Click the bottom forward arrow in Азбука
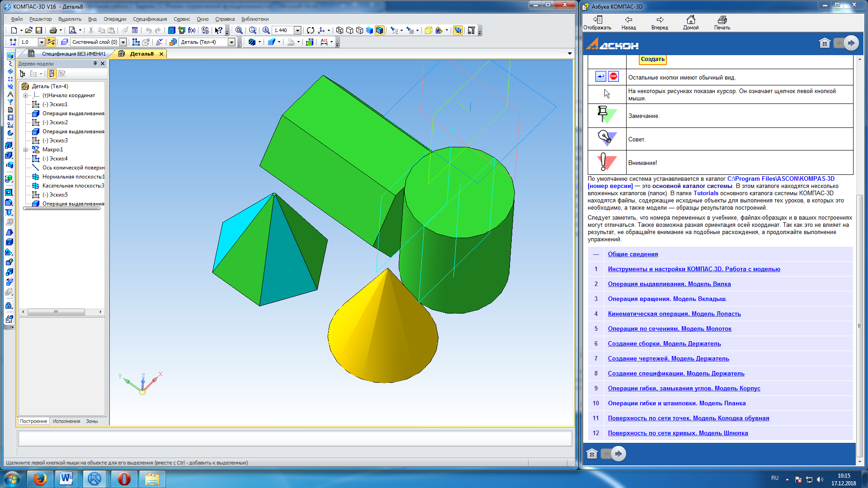 (x=618, y=454)
